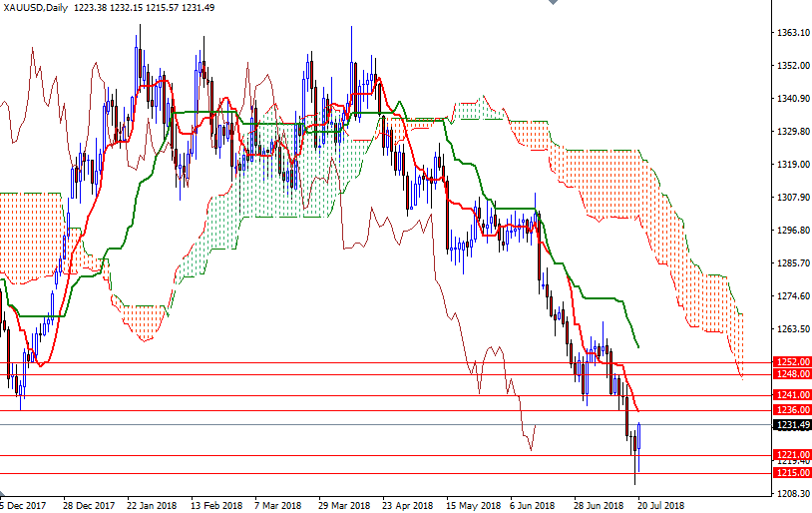Select the 1248.00 red price level label

[792, 374]
